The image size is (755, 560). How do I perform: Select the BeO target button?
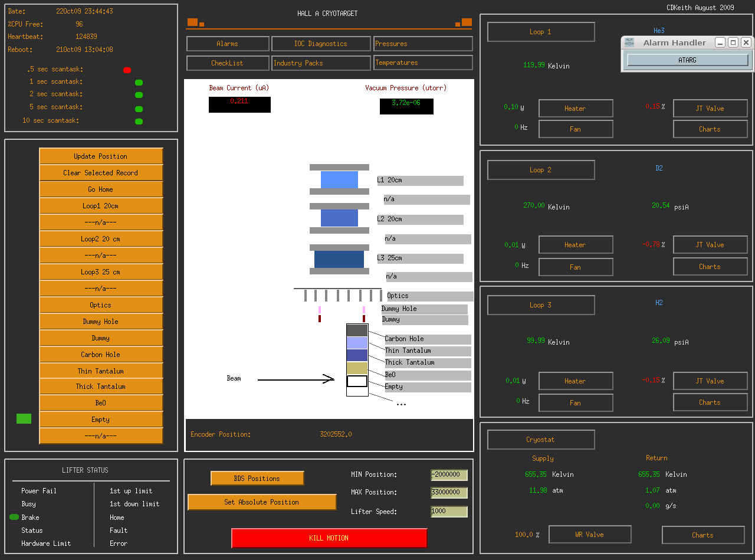point(101,403)
